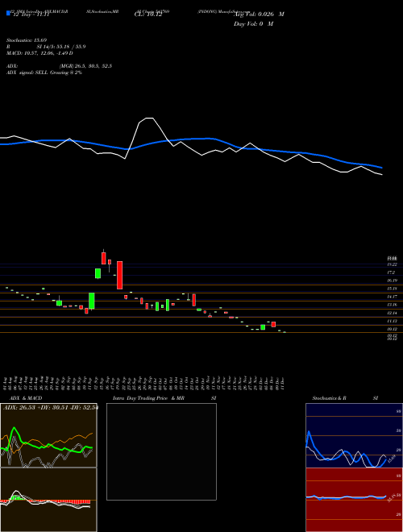
Task: Open the MACD histogram mini chart
Action: click(x=48, y=500)
